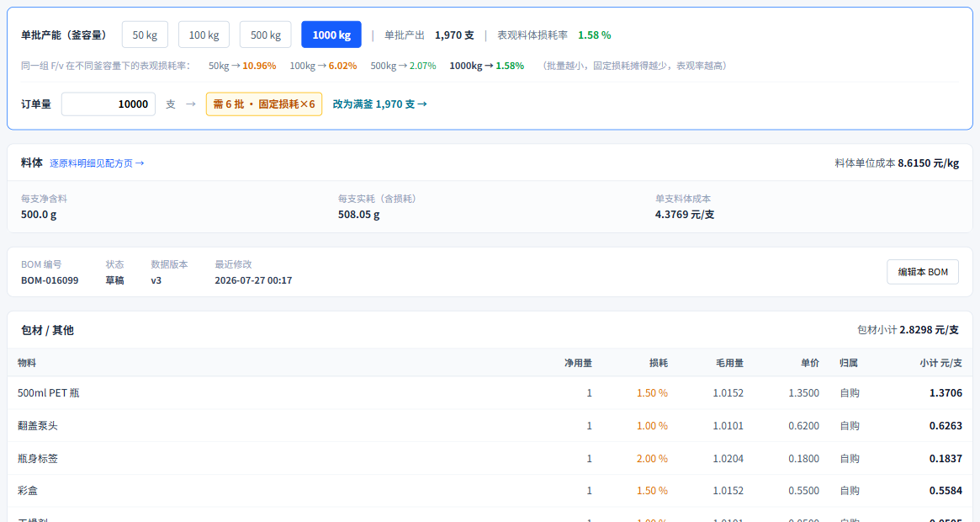Switch batch capacity to 500 kg

pyautogui.click(x=266, y=35)
